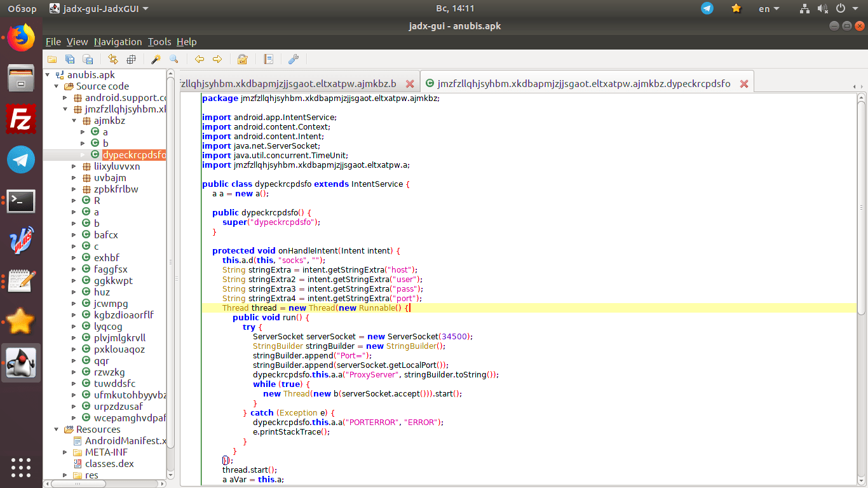Navigate back with the left arrow icon

pyautogui.click(x=200, y=59)
